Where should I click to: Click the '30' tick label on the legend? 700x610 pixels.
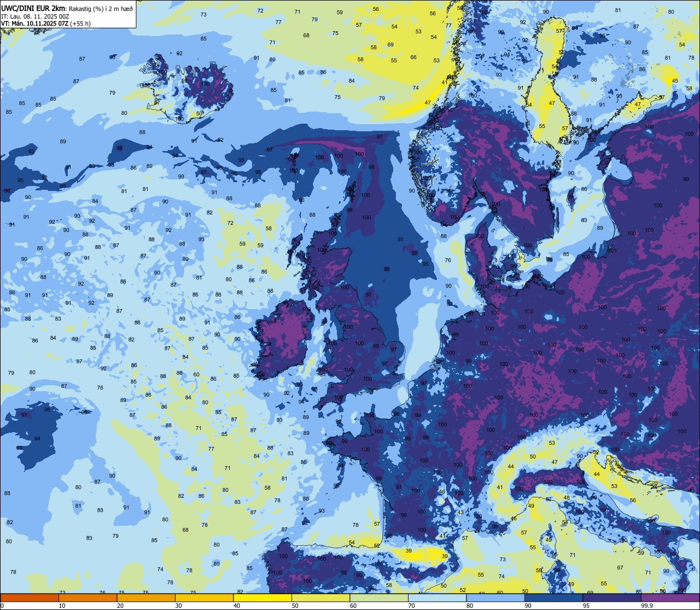click(178, 606)
